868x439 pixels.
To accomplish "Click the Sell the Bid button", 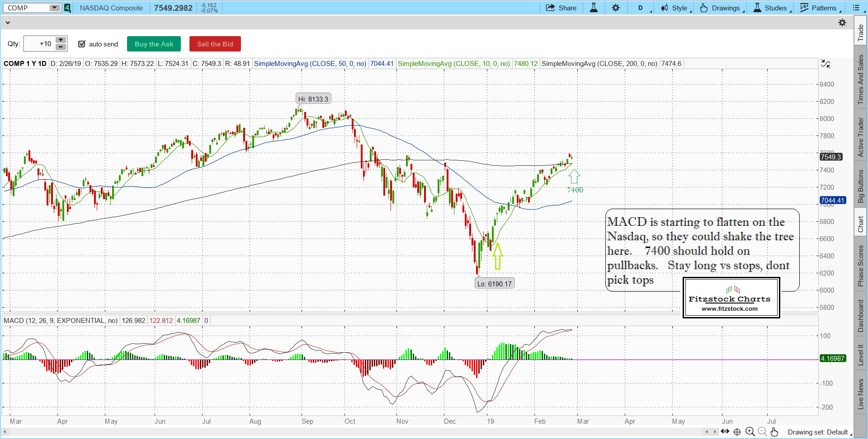I will point(215,44).
